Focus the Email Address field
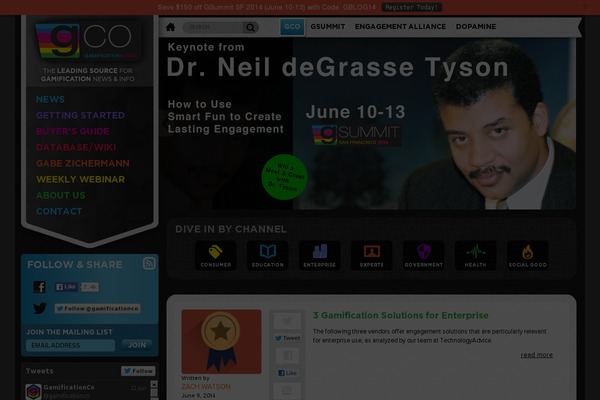Screen dimensions: 600x400 tap(70, 345)
